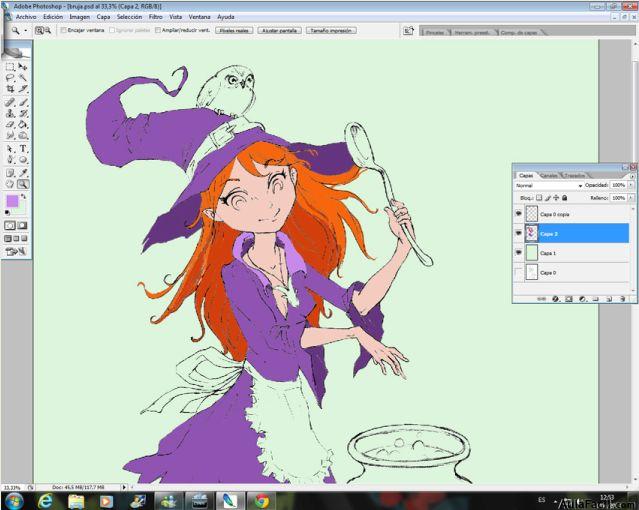The image size is (639, 510).
Task: Select the Dodge tool
Action: point(23,135)
